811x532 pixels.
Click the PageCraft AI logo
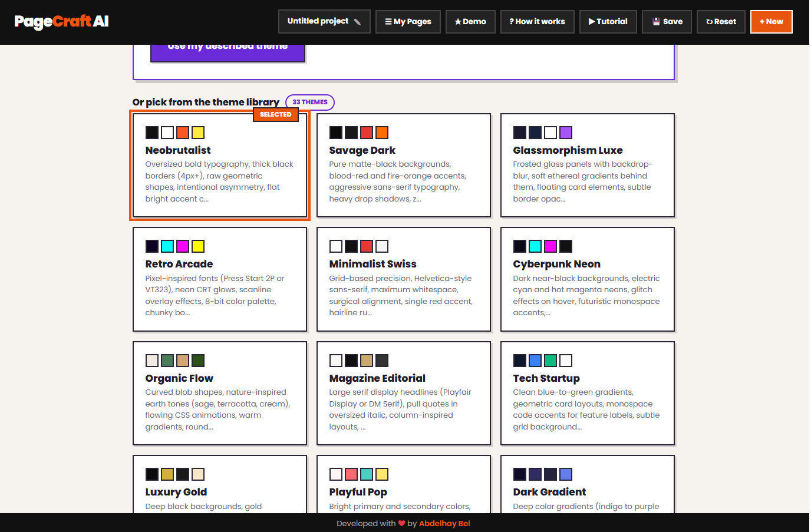[x=61, y=22]
